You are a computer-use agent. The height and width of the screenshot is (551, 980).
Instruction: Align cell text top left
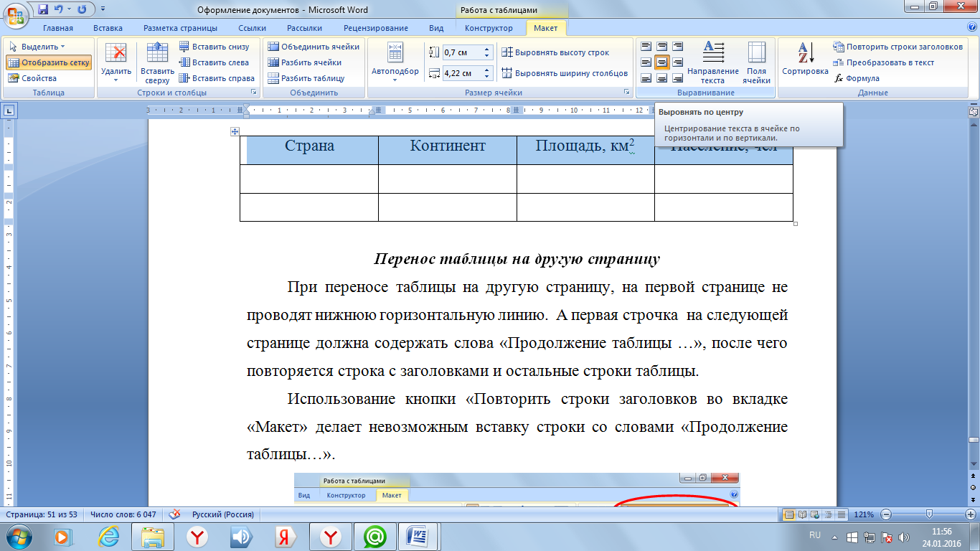coord(646,47)
